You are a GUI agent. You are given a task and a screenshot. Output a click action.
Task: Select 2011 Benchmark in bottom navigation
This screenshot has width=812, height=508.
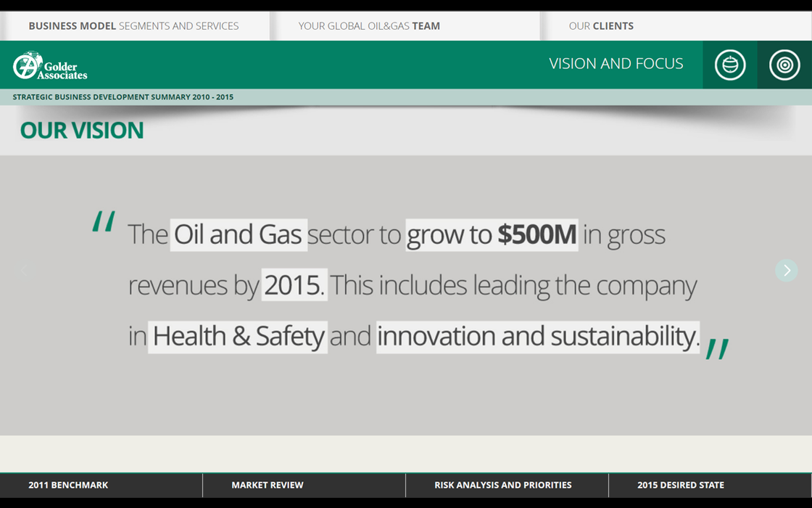(68, 485)
